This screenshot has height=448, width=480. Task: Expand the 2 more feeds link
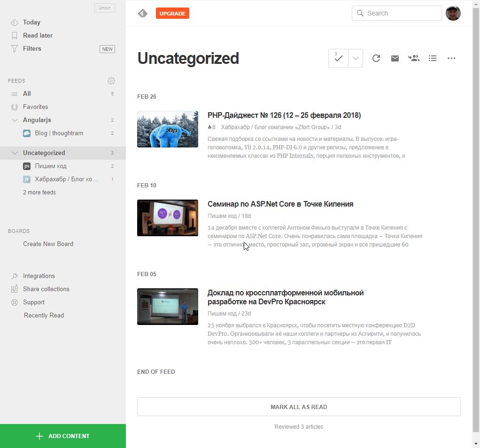(39, 193)
